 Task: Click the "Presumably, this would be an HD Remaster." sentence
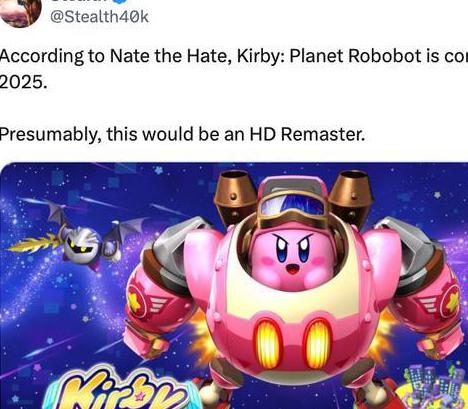(182, 134)
